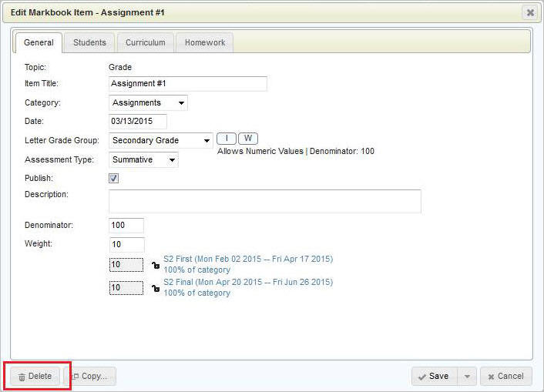Screen dimensions: 544x392
Task: Open the Save button dropdown arrow
Action: [467, 377]
